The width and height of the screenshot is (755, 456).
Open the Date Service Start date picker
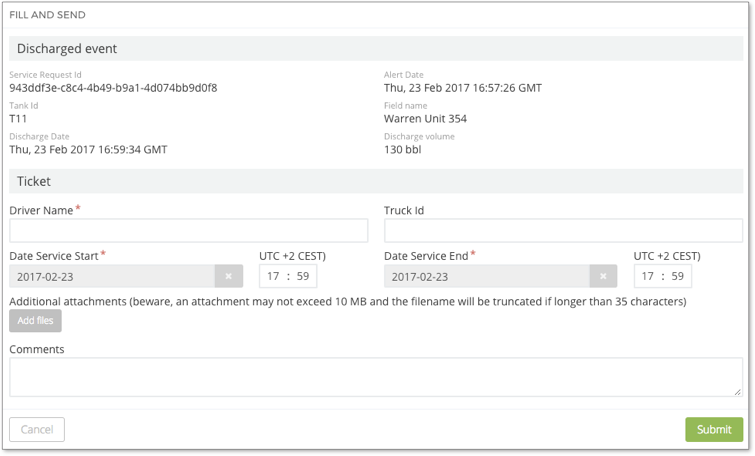(112, 276)
